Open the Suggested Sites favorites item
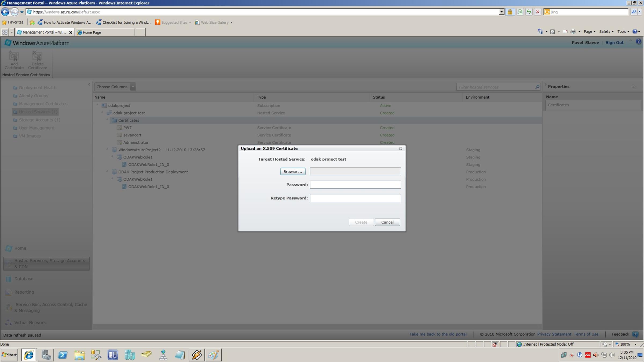 pyautogui.click(x=173, y=23)
